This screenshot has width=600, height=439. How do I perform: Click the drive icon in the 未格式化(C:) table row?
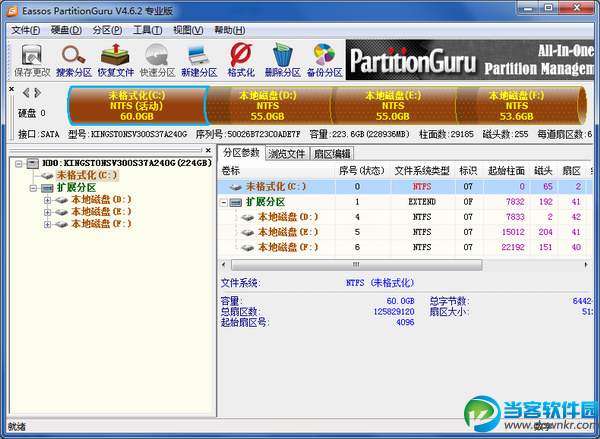point(235,187)
